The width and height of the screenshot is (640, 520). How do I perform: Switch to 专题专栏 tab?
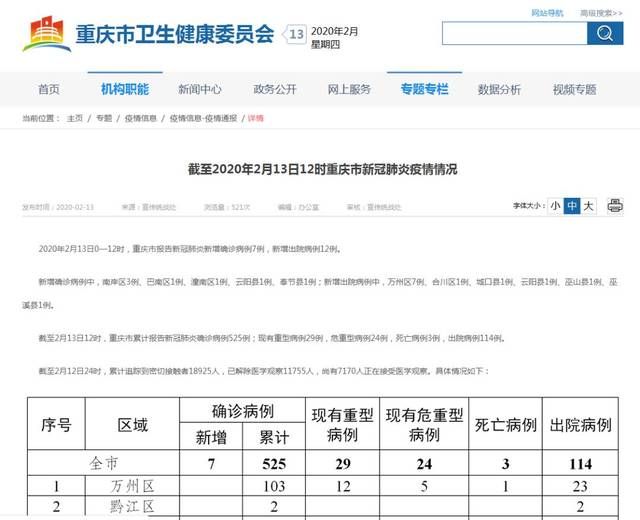point(425,89)
